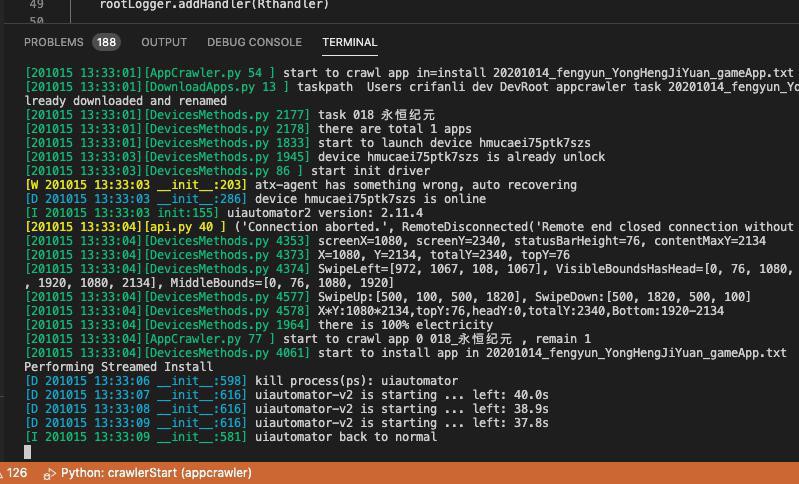This screenshot has width=799, height=484.
Task: Click the 'uiautomator back to normal' log message
Action: tap(346, 437)
